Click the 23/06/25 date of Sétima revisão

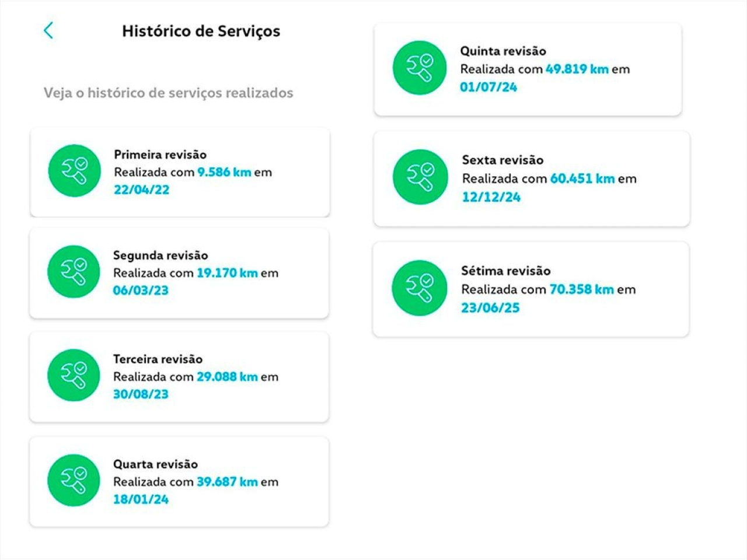click(490, 308)
